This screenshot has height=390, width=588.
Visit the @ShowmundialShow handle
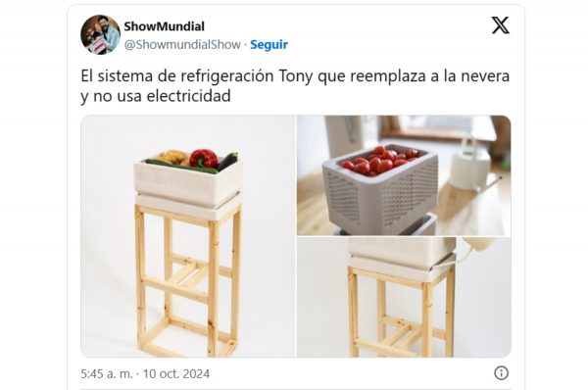coord(182,44)
